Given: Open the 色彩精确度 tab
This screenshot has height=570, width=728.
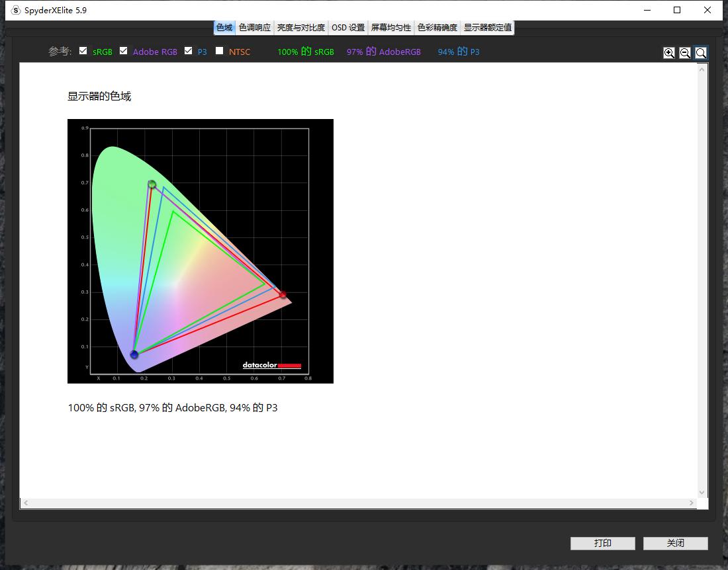Looking at the screenshot, I should tap(437, 28).
